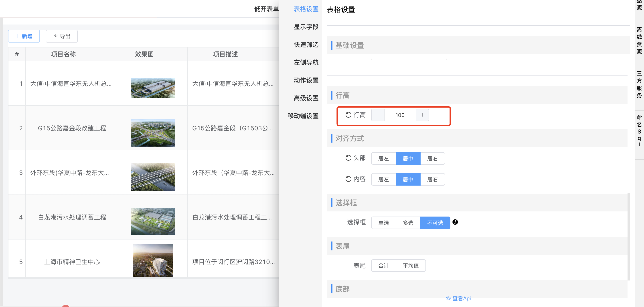
Task: Click reset icon beside 行高 label
Action: pyautogui.click(x=348, y=115)
